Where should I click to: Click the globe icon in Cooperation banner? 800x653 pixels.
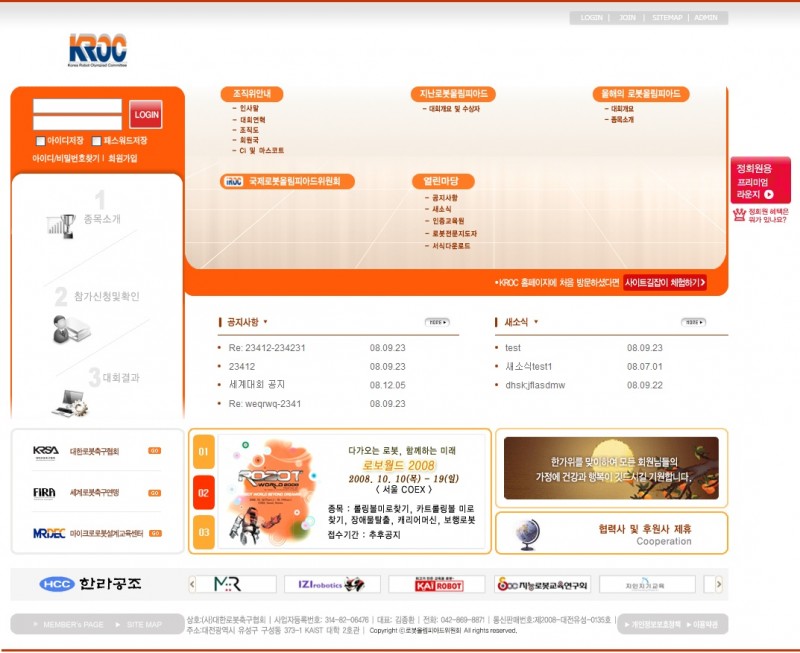[527, 532]
